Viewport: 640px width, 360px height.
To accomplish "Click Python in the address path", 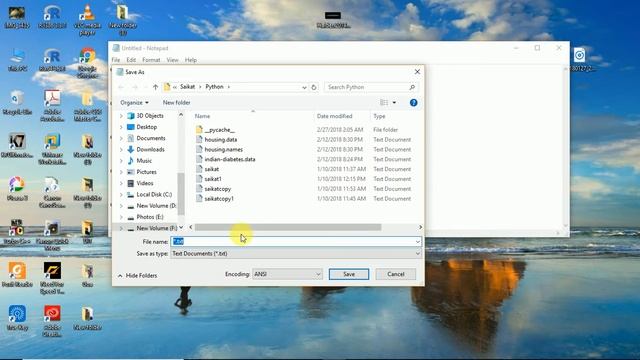I will [x=214, y=87].
